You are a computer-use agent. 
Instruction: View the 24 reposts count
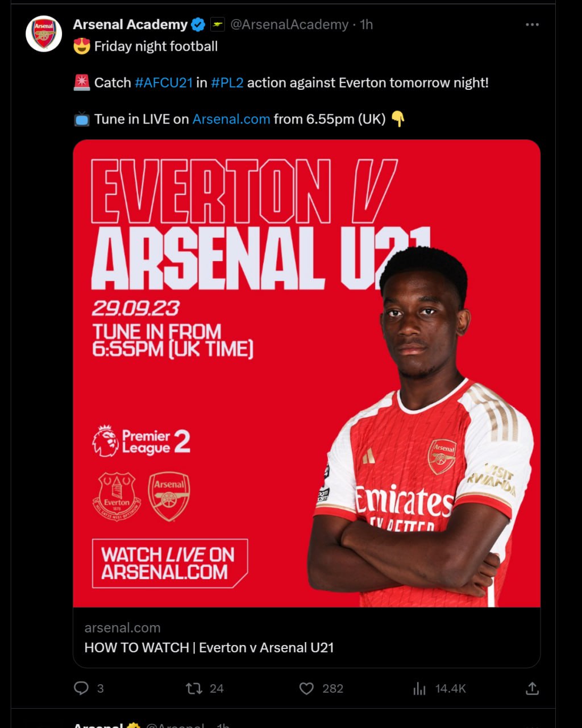click(x=217, y=688)
